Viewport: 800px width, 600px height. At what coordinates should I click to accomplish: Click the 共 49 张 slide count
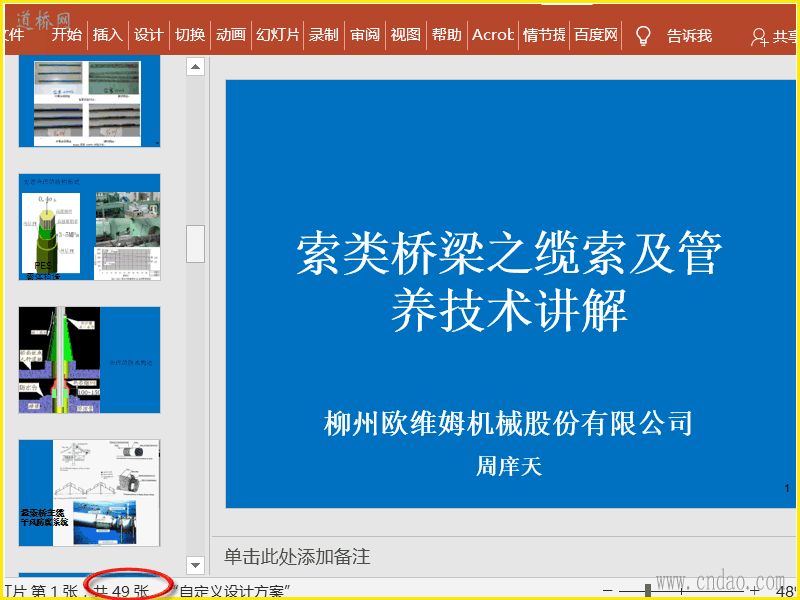122,592
